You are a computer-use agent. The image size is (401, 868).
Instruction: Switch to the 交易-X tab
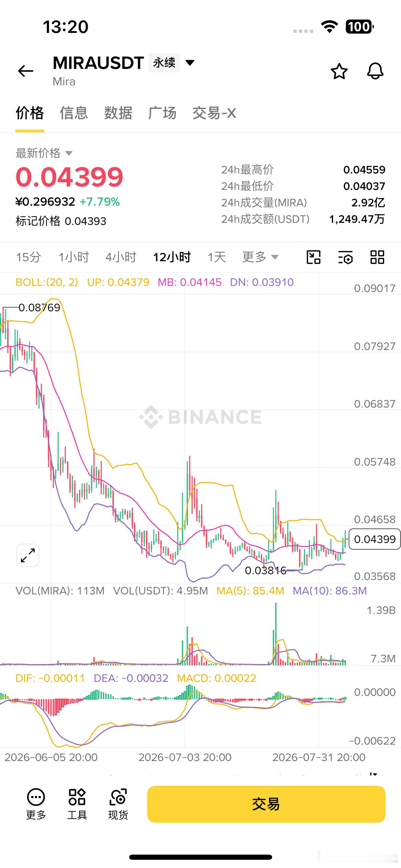pyautogui.click(x=214, y=113)
